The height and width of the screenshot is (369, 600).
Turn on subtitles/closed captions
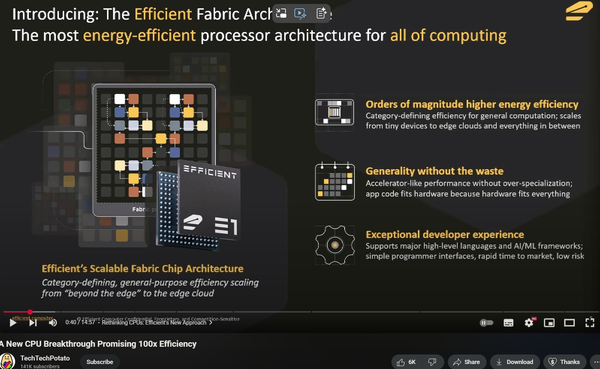[x=508, y=323]
